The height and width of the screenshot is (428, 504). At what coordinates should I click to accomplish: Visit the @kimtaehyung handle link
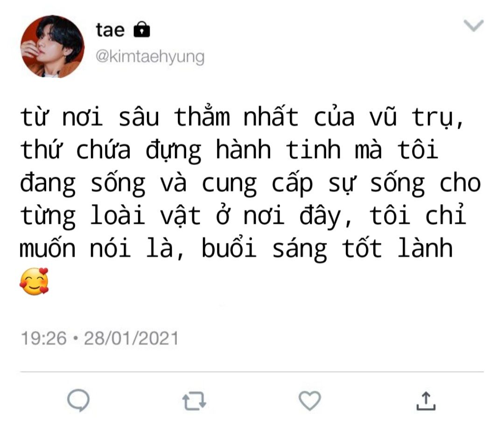[x=150, y=57]
